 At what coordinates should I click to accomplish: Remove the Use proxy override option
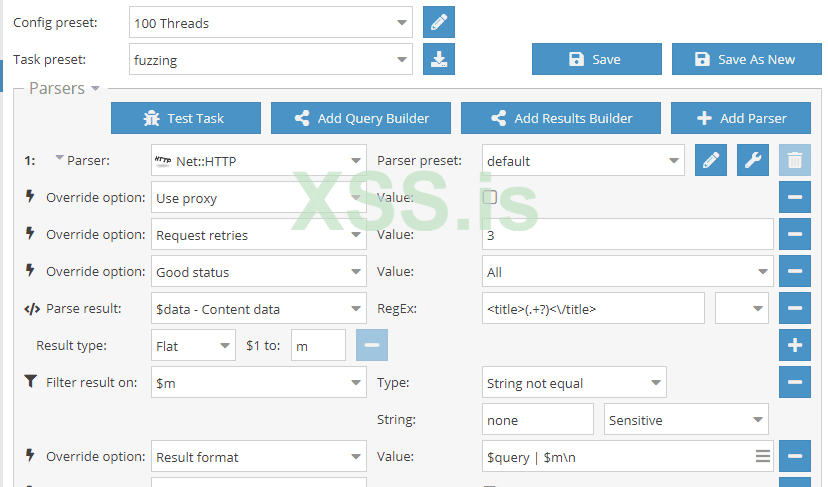pos(795,197)
